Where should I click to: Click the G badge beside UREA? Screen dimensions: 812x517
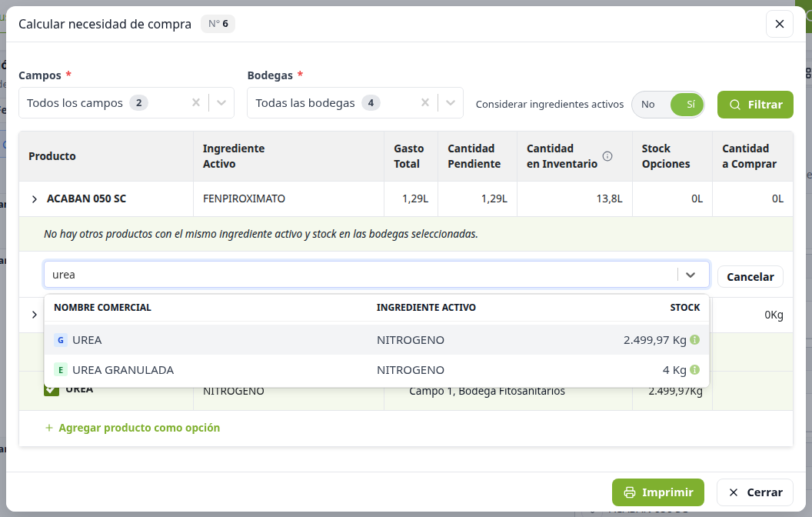pos(61,340)
